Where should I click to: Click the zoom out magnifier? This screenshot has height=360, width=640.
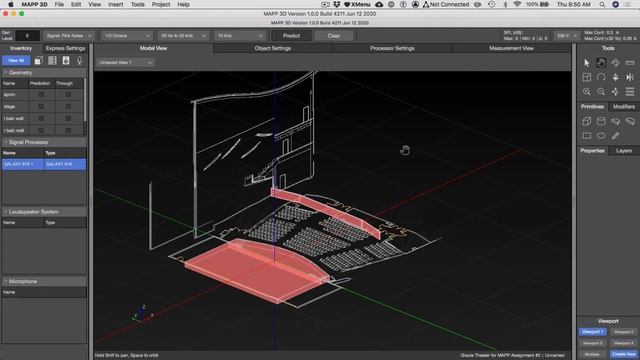pos(601,92)
